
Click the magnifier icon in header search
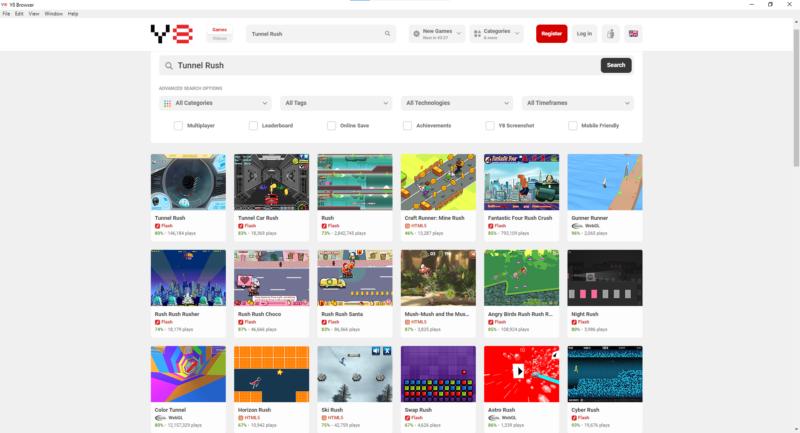387,34
